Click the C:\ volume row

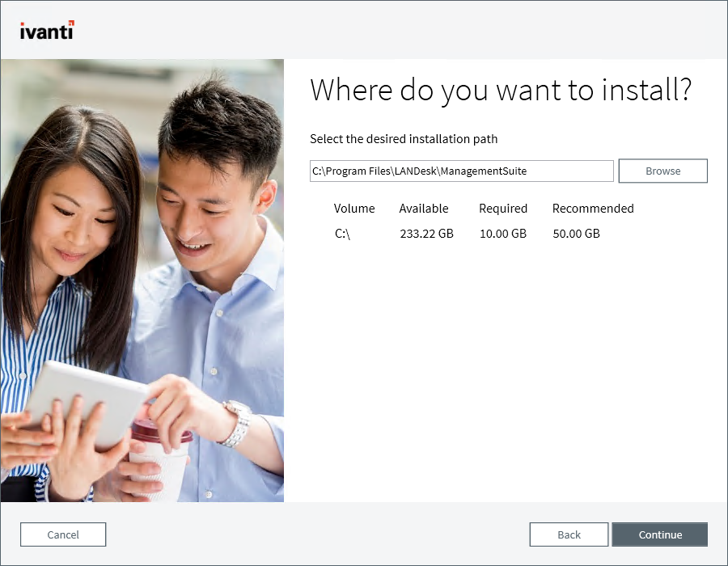tap(343, 234)
